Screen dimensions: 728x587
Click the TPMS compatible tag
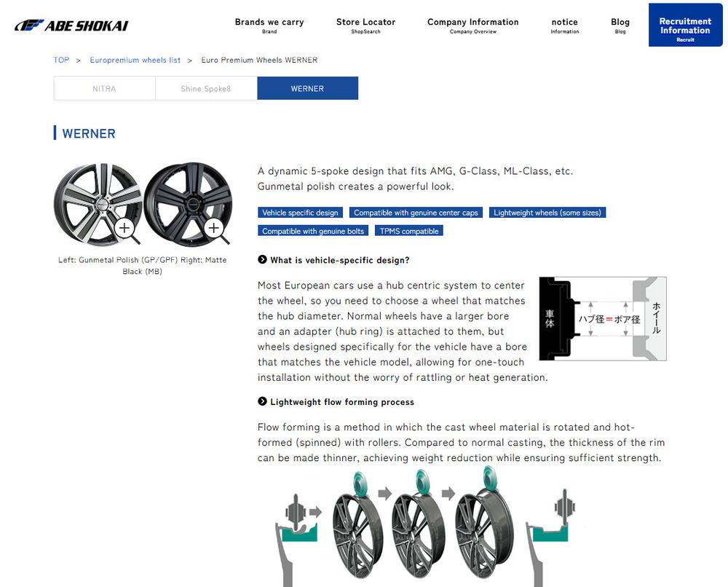409,231
